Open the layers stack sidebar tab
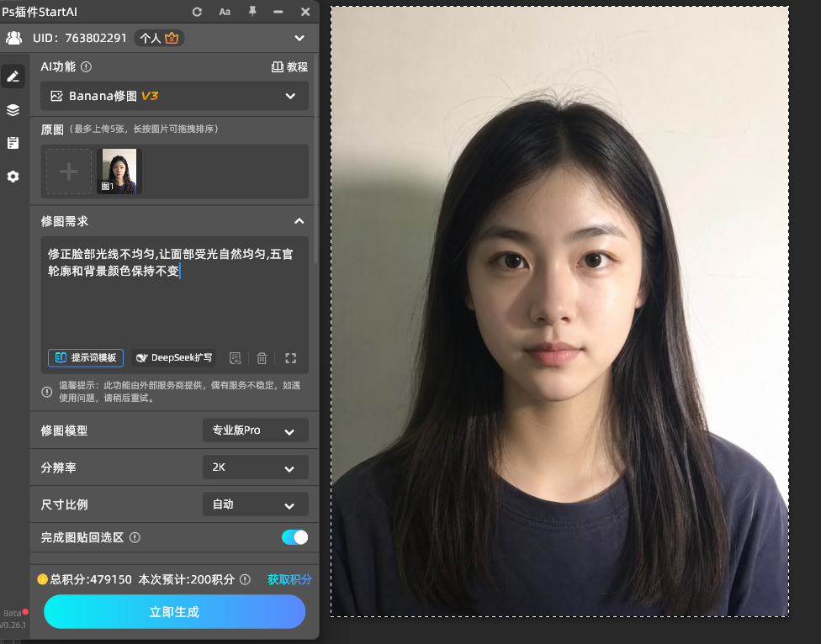 coord(13,110)
